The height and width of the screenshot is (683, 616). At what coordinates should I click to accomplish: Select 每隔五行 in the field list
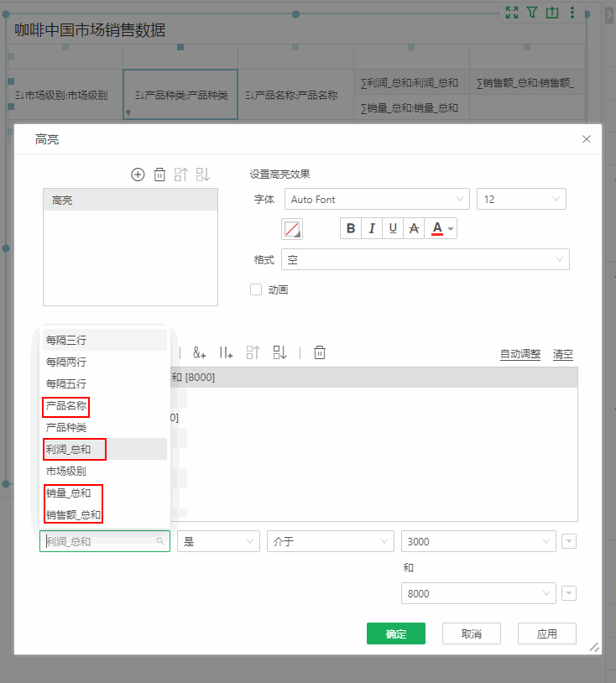[x=105, y=383]
